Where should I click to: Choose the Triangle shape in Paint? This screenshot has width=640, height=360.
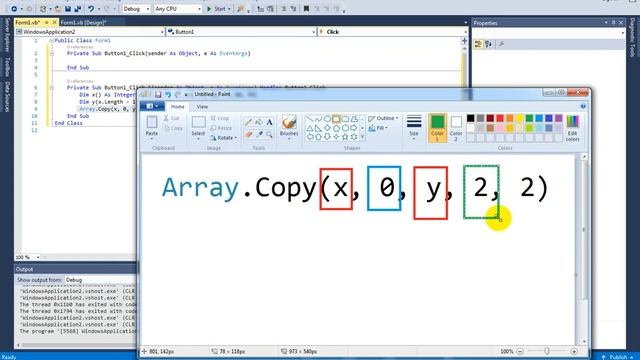pos(309,128)
